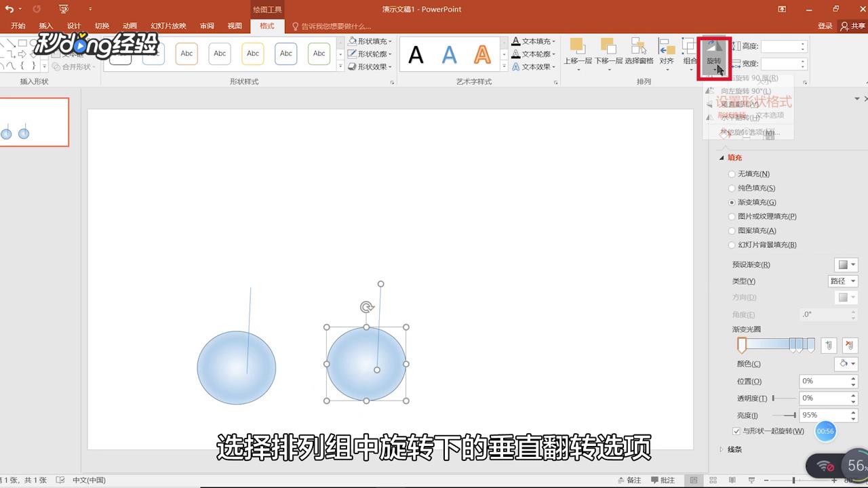Open Text Effects (文本效果) dropdown
868x488 pixels.
[534, 67]
